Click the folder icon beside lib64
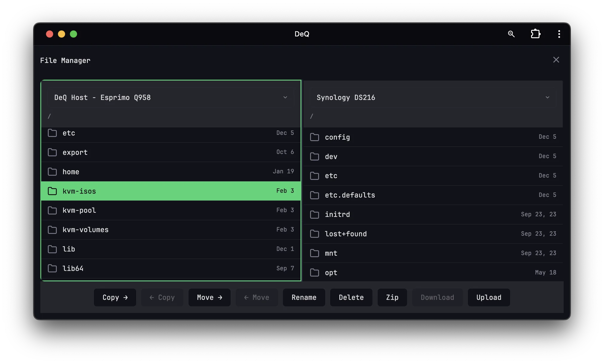 [53, 268]
